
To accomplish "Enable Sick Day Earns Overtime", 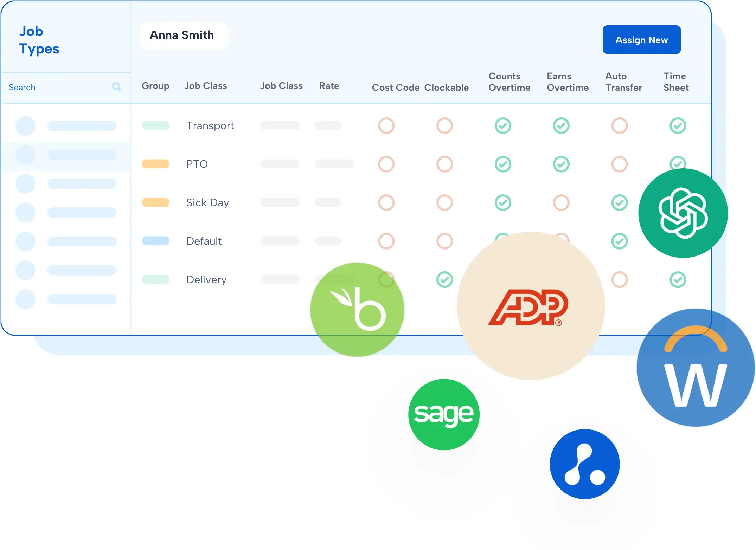I will 561,203.
